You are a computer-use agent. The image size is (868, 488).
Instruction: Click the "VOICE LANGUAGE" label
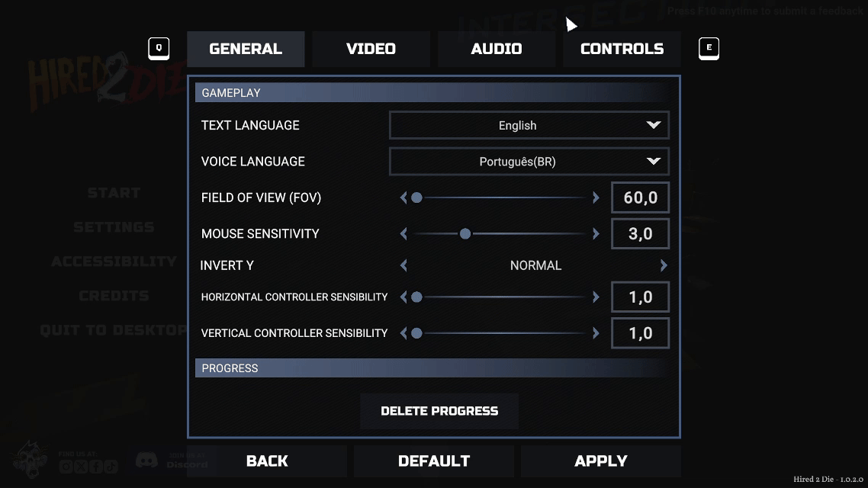click(253, 162)
